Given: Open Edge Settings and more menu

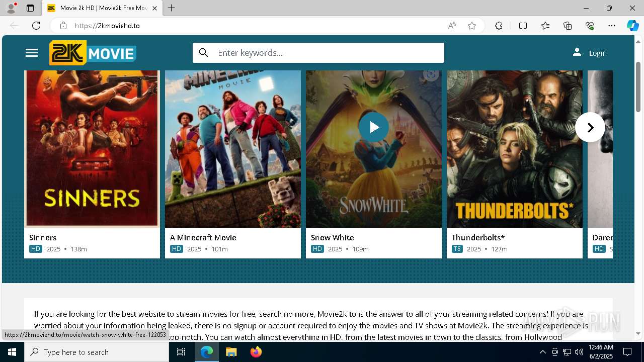Looking at the screenshot, I should pyautogui.click(x=612, y=26).
